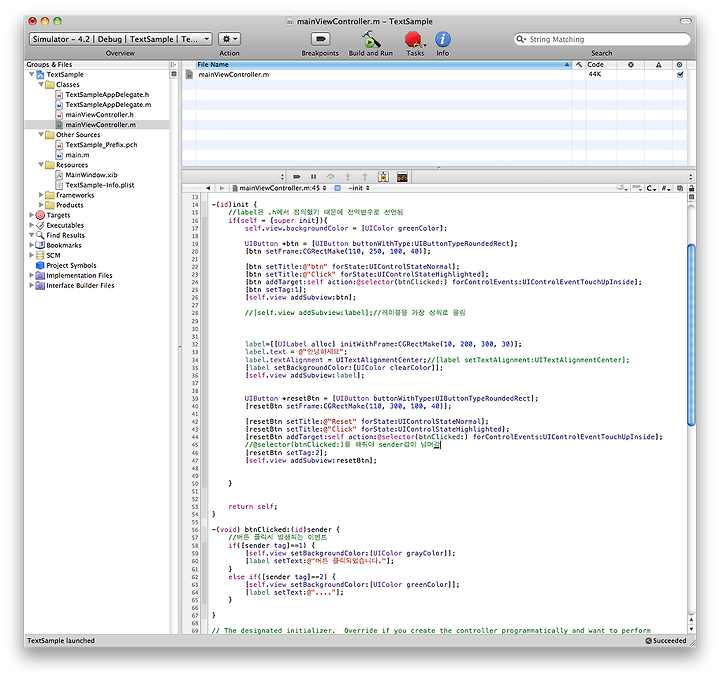Click the target membership column header icon

tap(680, 65)
